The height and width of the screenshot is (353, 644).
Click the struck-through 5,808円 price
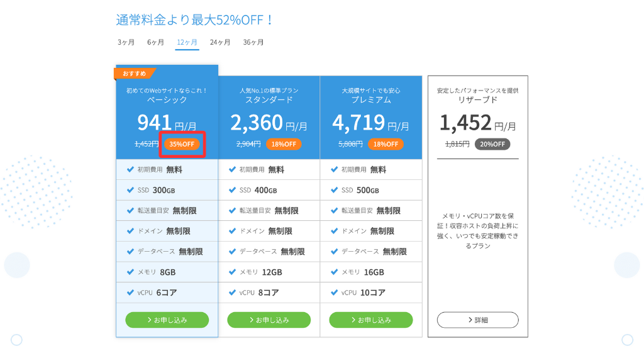click(x=350, y=144)
